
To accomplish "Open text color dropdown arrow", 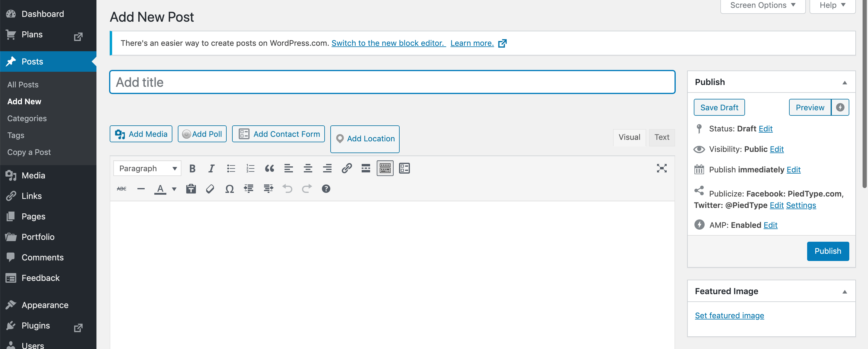I will [x=174, y=189].
